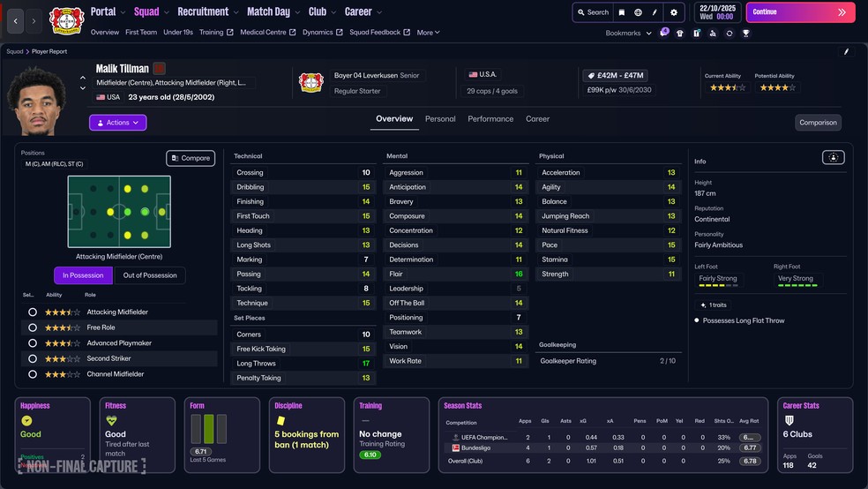The image size is (868, 489).
Task: Click the Malik Tillman face portrait
Action: click(36, 101)
